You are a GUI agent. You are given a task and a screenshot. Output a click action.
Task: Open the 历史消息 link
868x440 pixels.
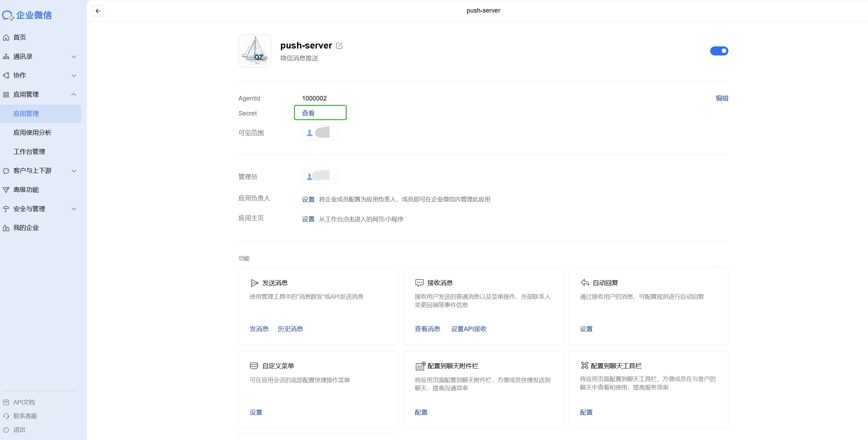(x=290, y=329)
